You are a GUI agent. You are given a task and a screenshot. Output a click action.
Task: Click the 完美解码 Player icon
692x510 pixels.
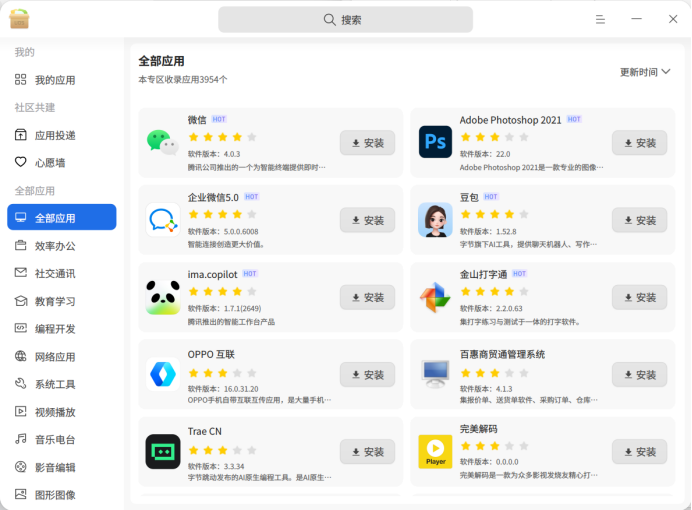click(x=435, y=451)
